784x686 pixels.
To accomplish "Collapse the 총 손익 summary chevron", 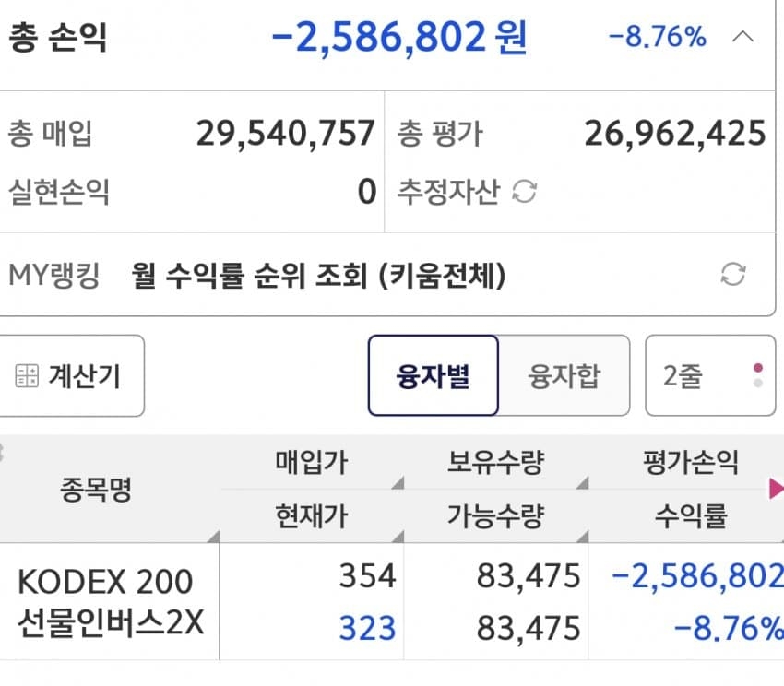I will coord(743,38).
